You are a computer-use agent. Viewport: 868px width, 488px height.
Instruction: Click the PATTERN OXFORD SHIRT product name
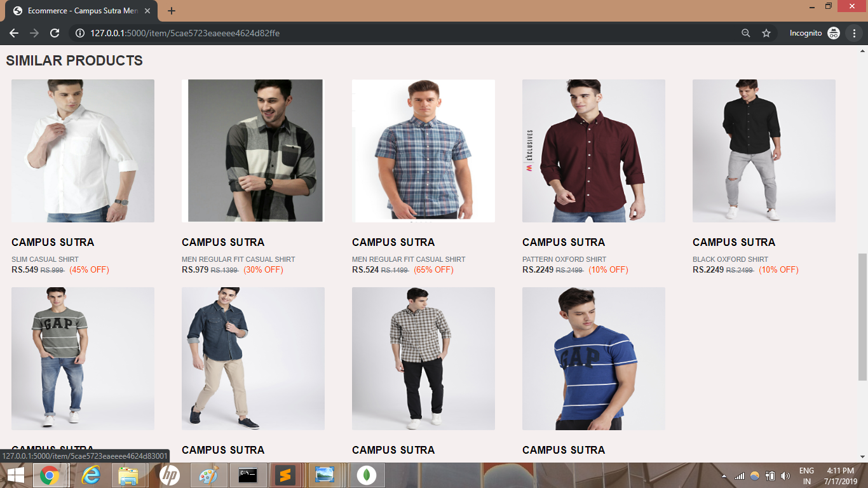click(x=564, y=259)
